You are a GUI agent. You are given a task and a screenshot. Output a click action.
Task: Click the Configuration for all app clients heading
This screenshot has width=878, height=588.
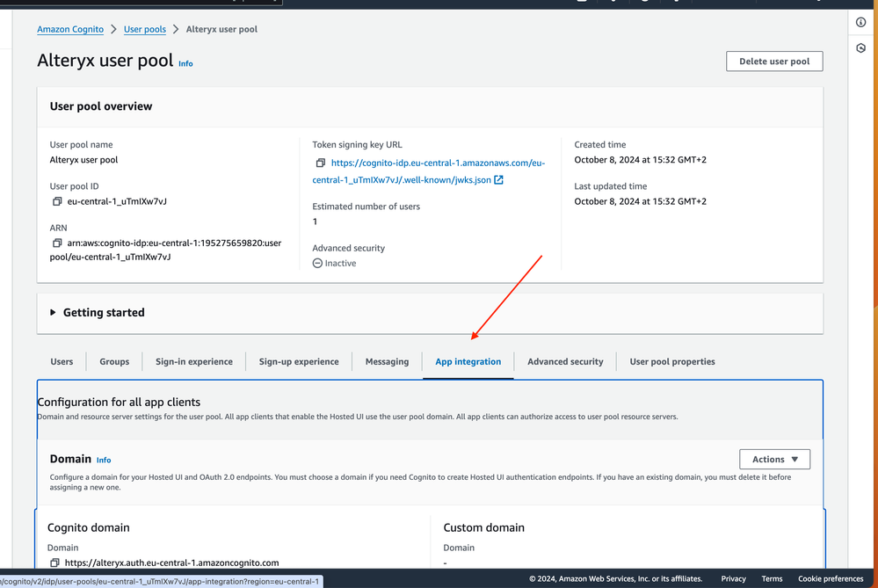119,402
